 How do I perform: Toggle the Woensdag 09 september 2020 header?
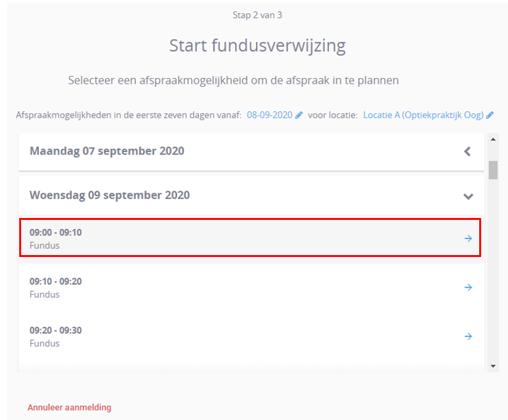(x=251, y=196)
